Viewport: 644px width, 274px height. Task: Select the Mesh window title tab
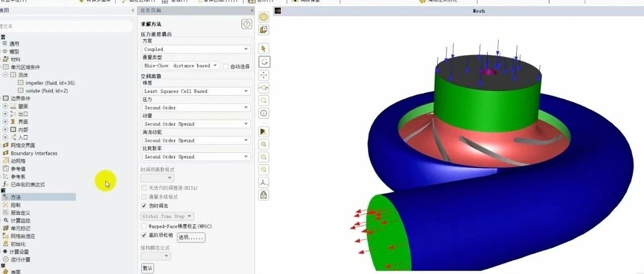(478, 11)
